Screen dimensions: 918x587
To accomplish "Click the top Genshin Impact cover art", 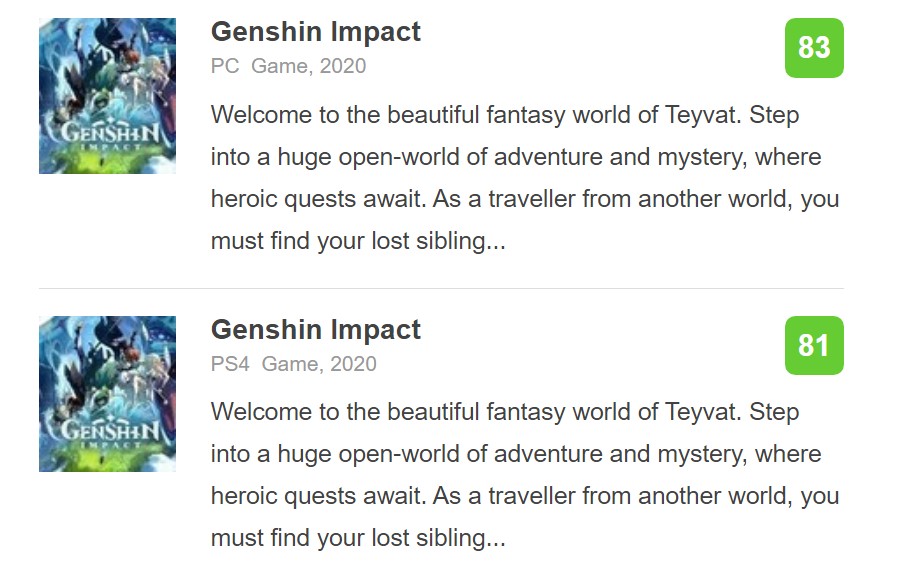I will click(x=107, y=95).
